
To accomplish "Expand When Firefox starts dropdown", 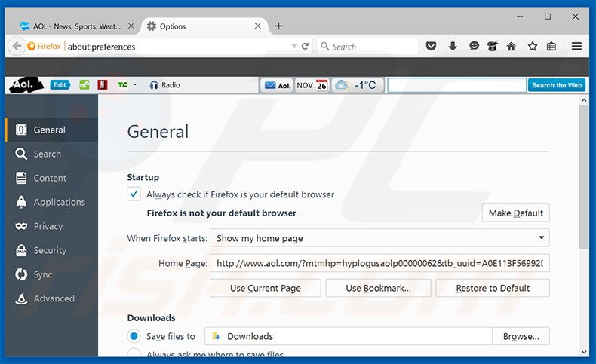I will (379, 238).
